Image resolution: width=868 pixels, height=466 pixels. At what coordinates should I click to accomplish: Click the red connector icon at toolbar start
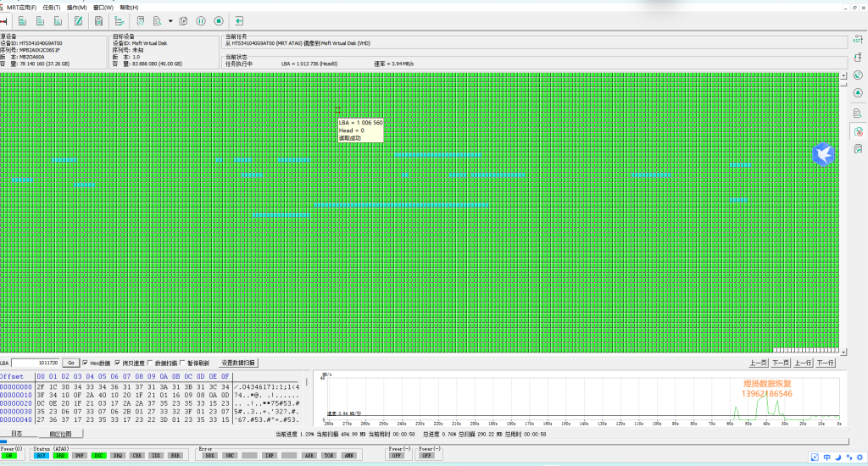(x=3, y=21)
